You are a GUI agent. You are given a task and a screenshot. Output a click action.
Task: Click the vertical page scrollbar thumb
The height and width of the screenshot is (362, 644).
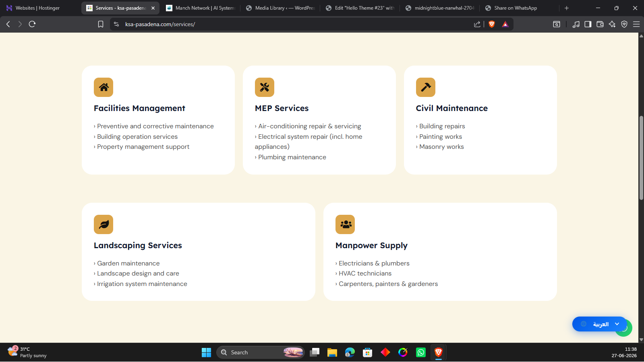(x=641, y=158)
